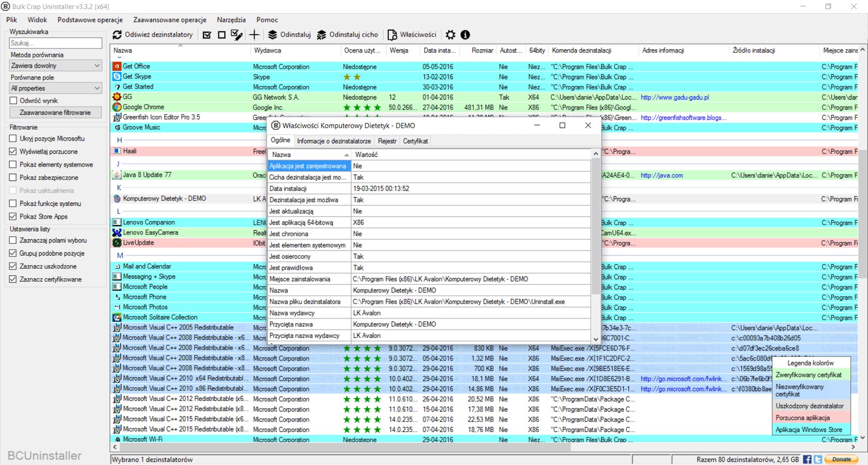Screen dimensions: 868x465
Task: Enable Zaznaczaj polami wyboru checkbox
Action: click(x=13, y=240)
